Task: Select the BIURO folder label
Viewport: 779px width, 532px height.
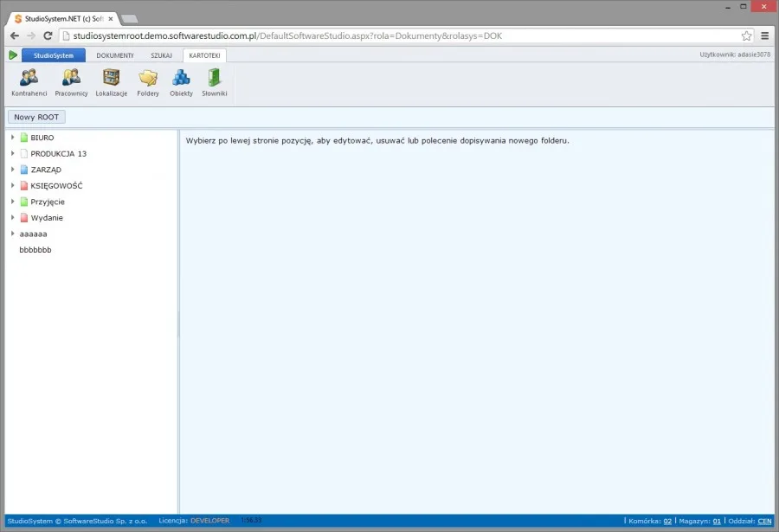Action: (42, 138)
